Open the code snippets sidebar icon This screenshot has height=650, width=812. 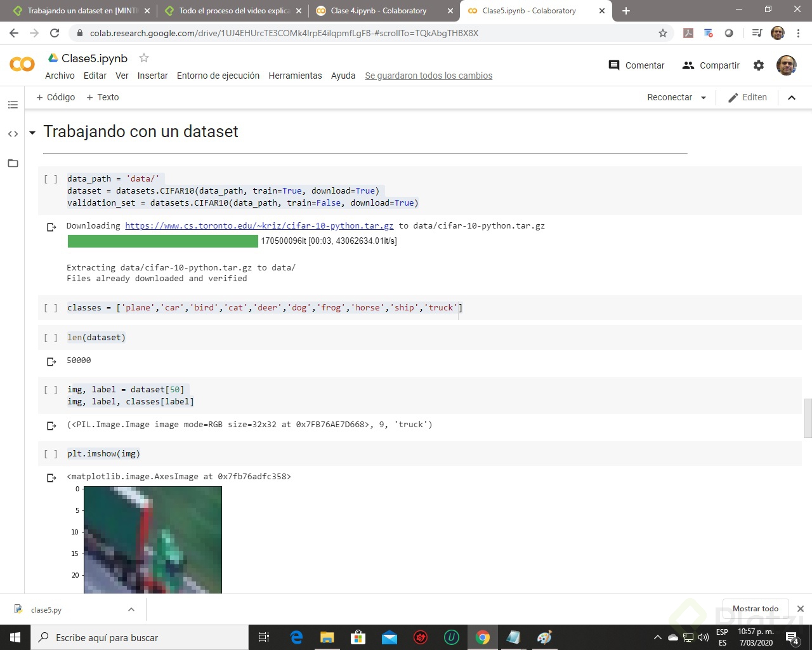coord(13,134)
